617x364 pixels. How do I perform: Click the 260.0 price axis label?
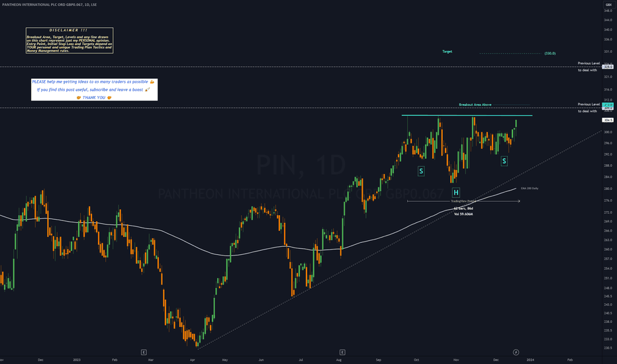[x=608, y=249]
